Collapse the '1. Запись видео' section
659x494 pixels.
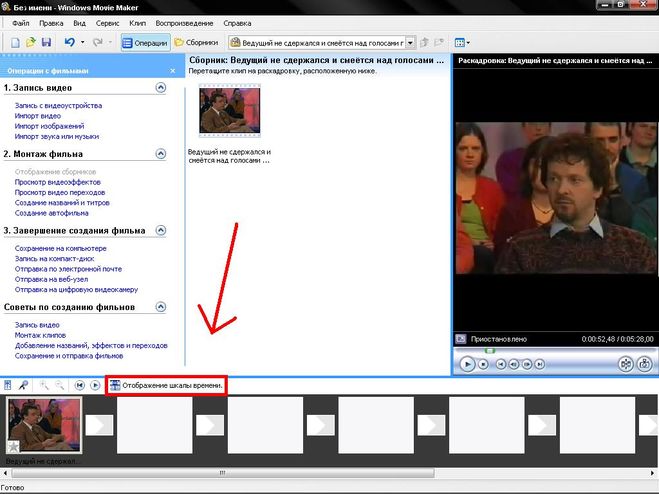click(x=161, y=87)
